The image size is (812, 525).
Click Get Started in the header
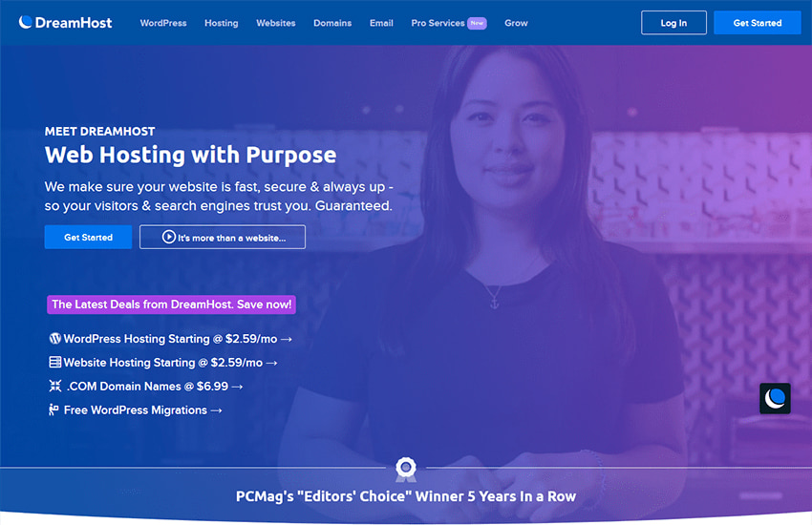[x=758, y=23]
